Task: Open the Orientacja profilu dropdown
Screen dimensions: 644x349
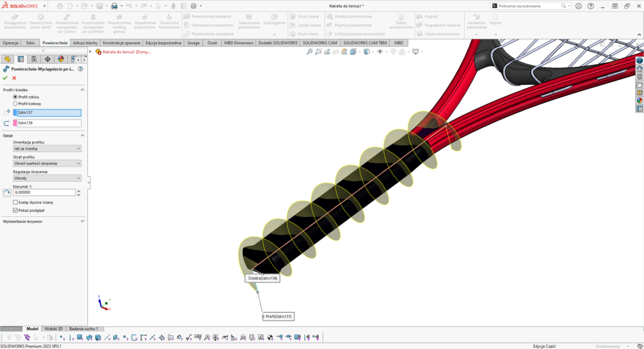Action: [47, 148]
